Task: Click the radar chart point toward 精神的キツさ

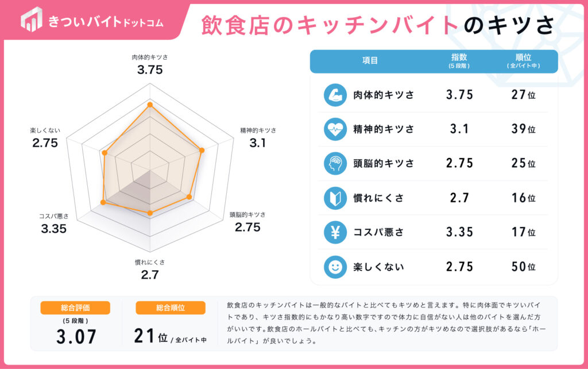Action: 202,150
